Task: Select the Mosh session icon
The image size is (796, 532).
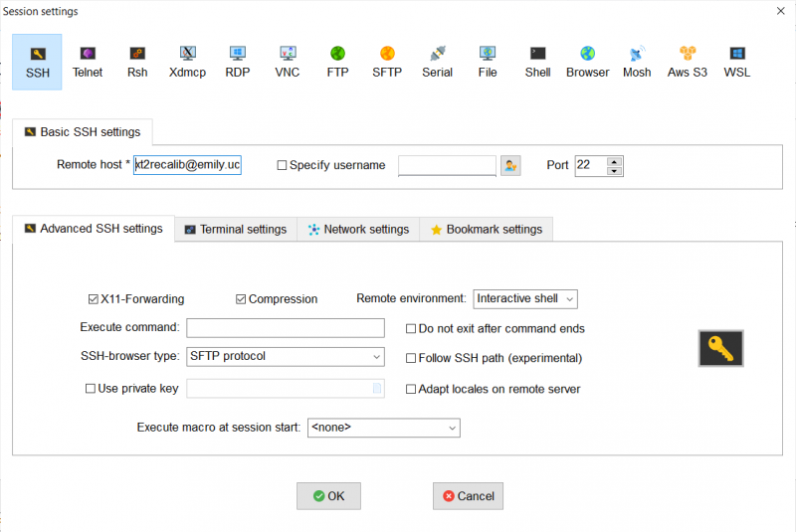Action: click(x=637, y=62)
